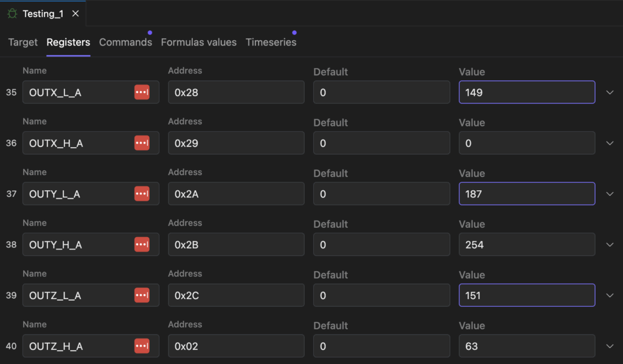Edit the Address field containing 0x2A
The width and height of the screenshot is (623, 364).
point(235,194)
